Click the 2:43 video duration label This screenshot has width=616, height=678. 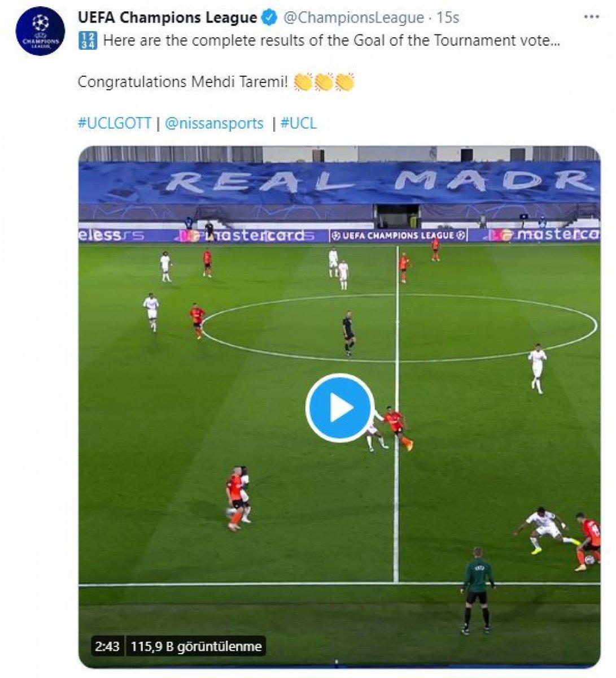(x=107, y=646)
